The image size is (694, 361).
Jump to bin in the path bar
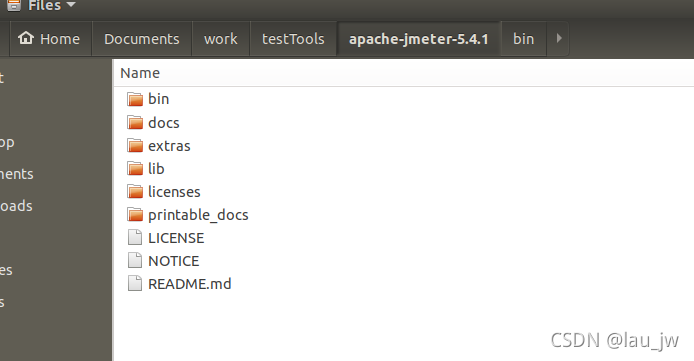[x=524, y=39]
